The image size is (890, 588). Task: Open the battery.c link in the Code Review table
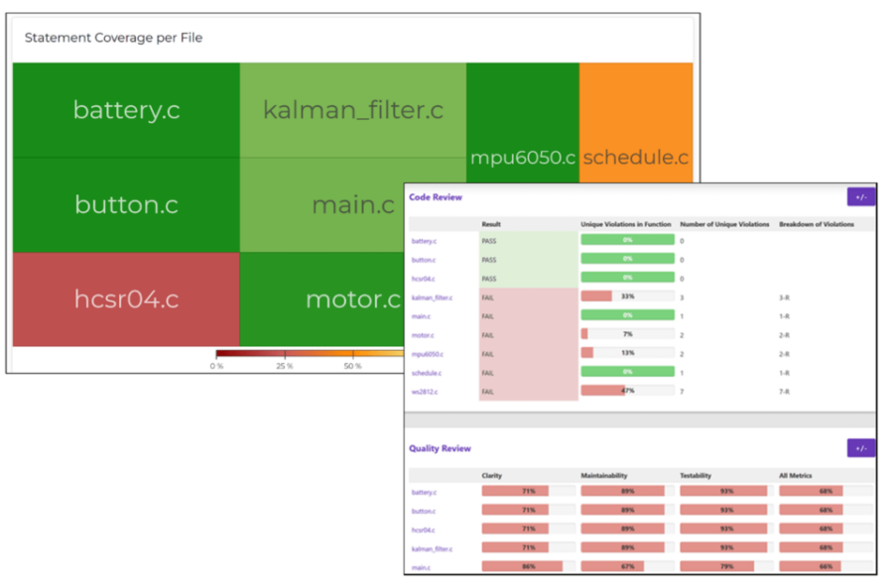click(x=425, y=240)
